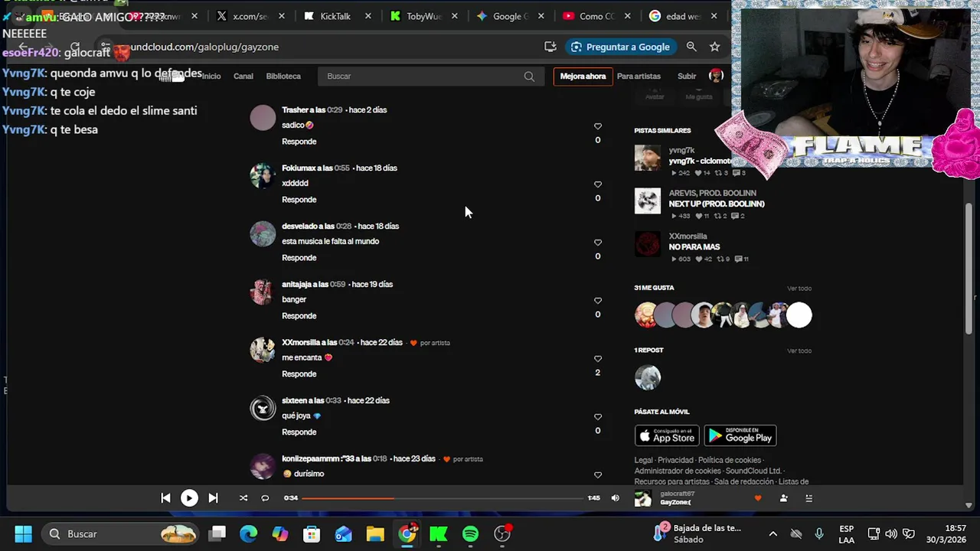Reply to Fokiumax's comment via Responde

299,200
